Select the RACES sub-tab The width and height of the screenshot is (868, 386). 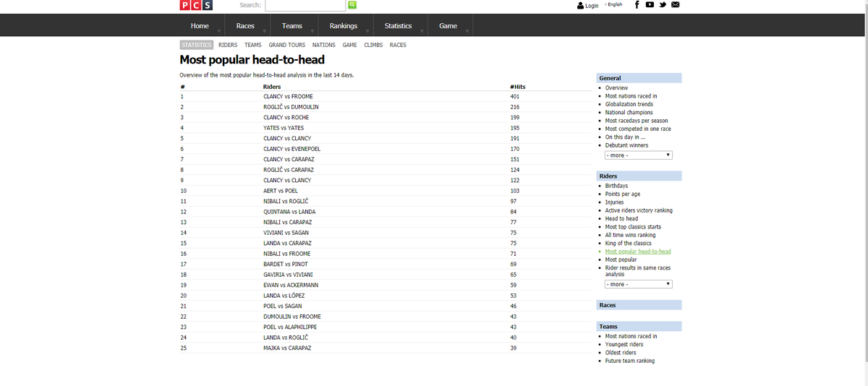pos(398,45)
